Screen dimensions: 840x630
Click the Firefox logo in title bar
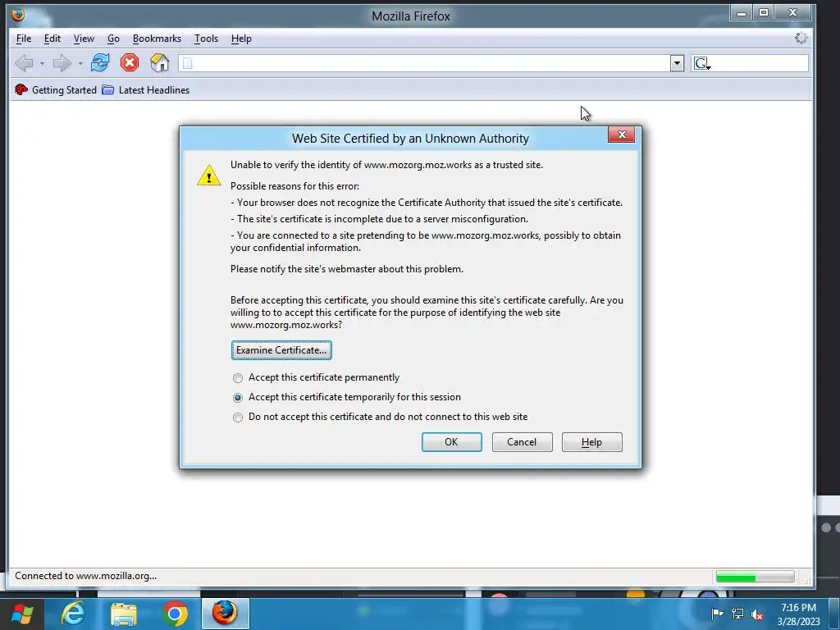pos(18,15)
